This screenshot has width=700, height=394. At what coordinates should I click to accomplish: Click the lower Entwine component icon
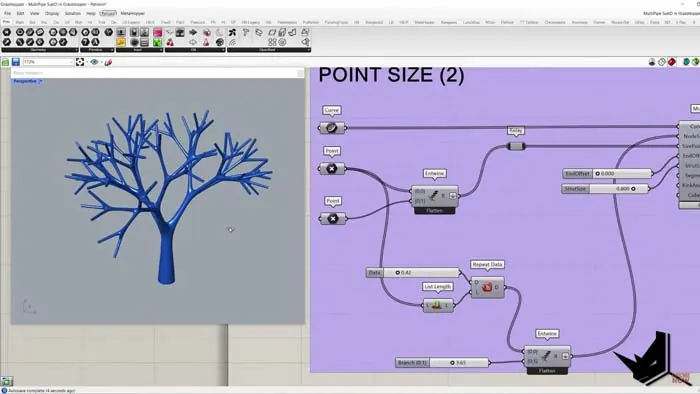point(546,356)
